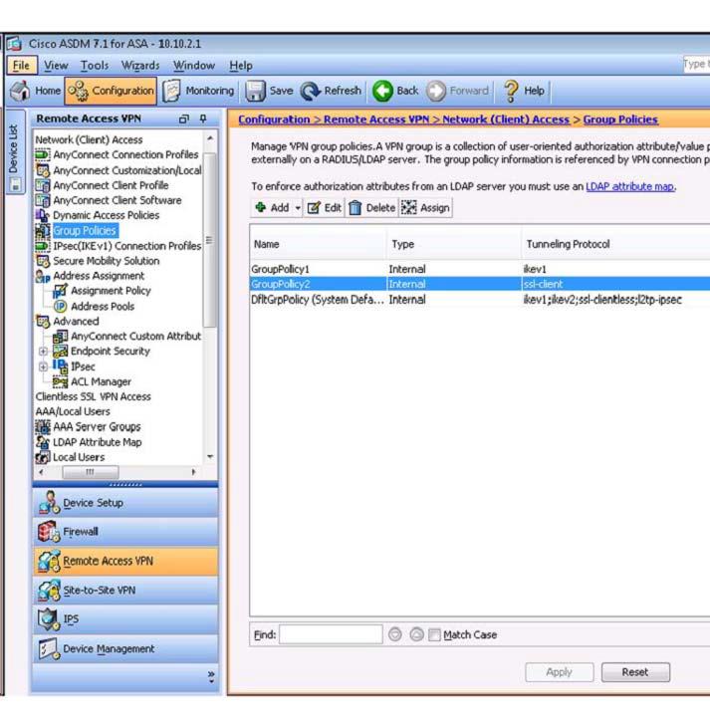This screenshot has width=710, height=728.
Task: Open the Tools menu
Action: coord(95,66)
